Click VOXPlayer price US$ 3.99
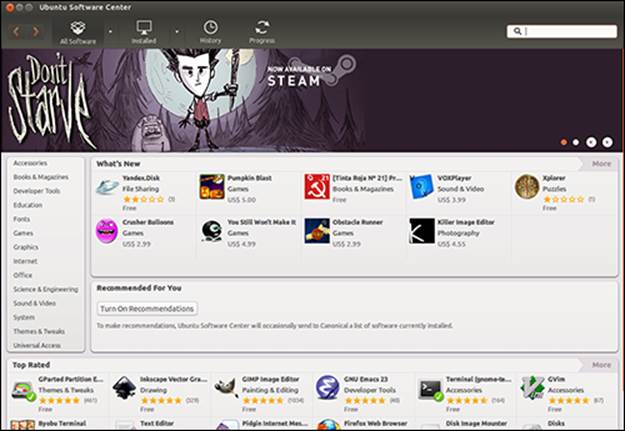This screenshot has height=431, width=625. 452,200
